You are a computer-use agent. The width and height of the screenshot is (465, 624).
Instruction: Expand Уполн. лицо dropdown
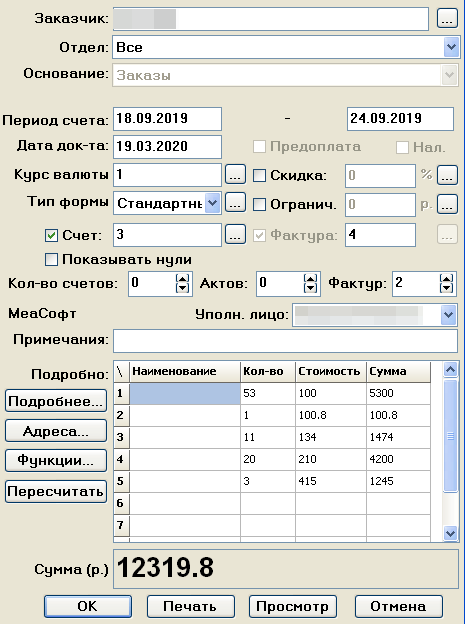pyautogui.click(x=449, y=315)
